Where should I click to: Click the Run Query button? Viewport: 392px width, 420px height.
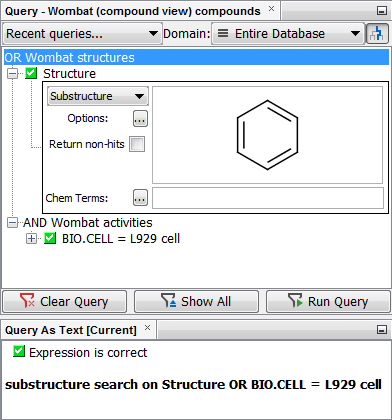(x=328, y=302)
